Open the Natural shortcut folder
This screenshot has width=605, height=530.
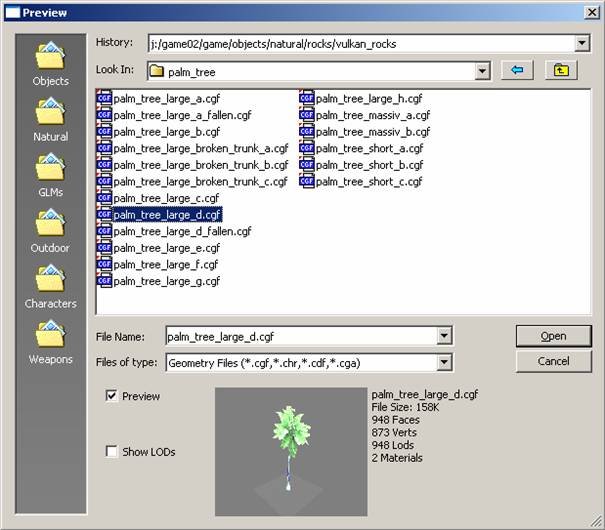coord(50,116)
